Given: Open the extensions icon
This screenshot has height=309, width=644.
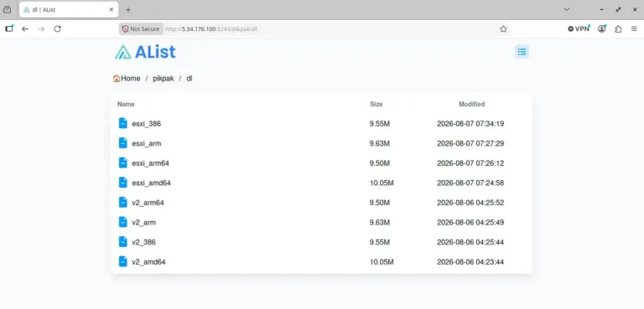Looking at the screenshot, I should pyautogui.click(x=618, y=28).
